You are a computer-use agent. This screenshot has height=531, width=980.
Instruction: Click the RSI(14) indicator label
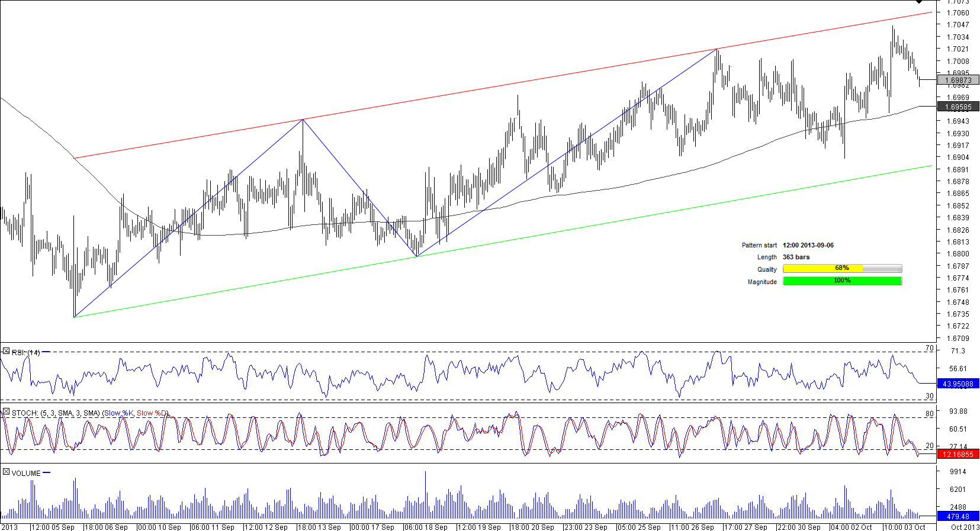[26, 352]
